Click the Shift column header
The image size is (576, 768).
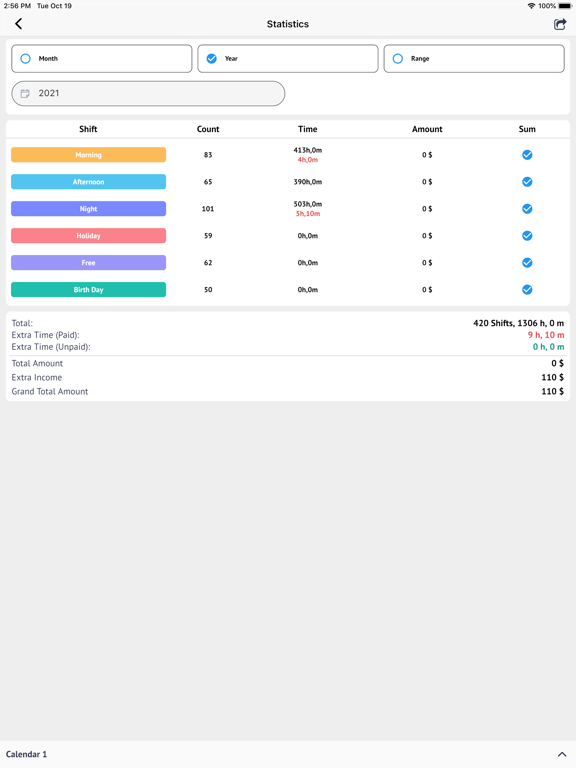(x=88, y=129)
